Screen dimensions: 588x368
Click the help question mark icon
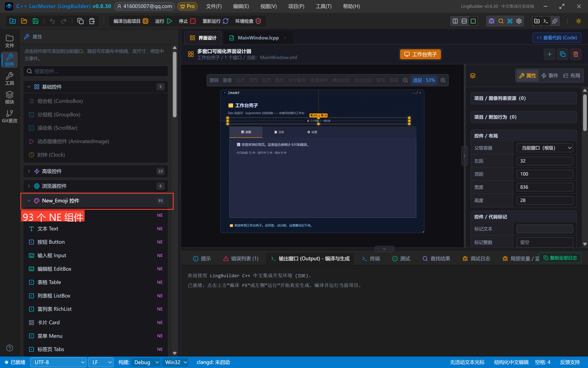click(9, 348)
